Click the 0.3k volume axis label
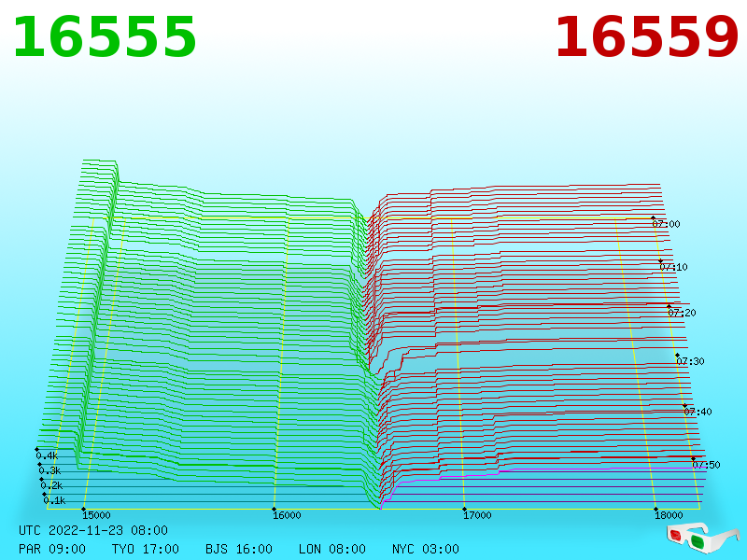Screen dimensions: 747x560 [49, 471]
